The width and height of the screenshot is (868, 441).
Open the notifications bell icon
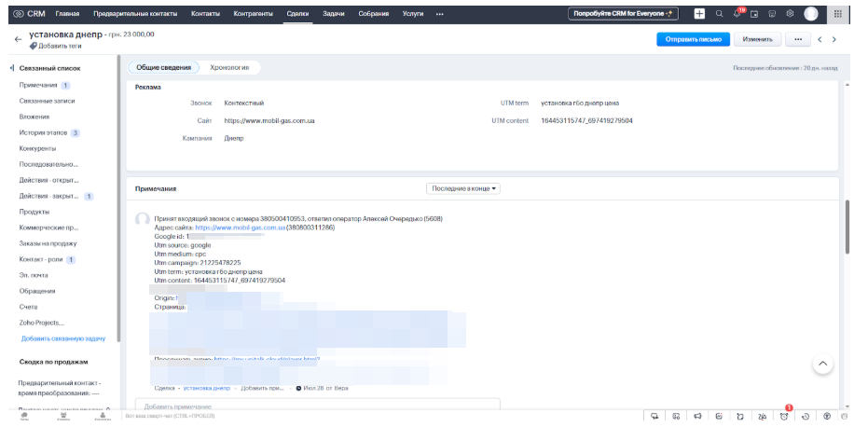click(x=737, y=14)
